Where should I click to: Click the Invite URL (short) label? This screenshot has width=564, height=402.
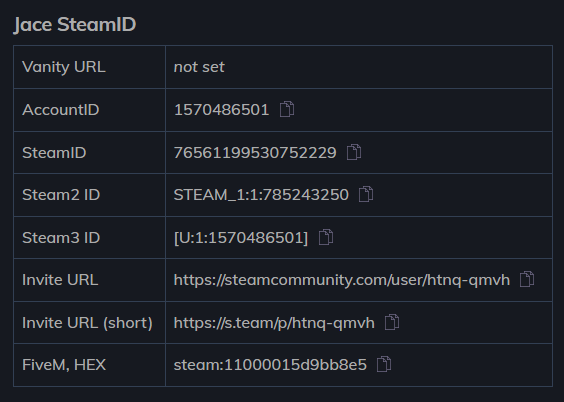coord(87,323)
